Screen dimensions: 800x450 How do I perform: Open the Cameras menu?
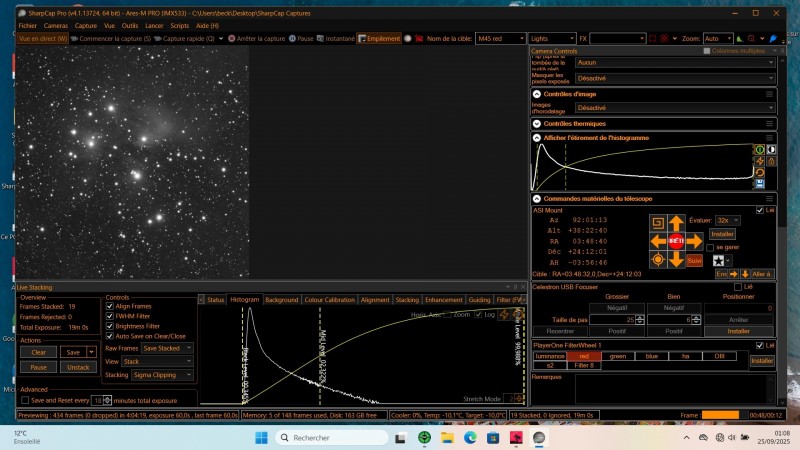[56, 26]
